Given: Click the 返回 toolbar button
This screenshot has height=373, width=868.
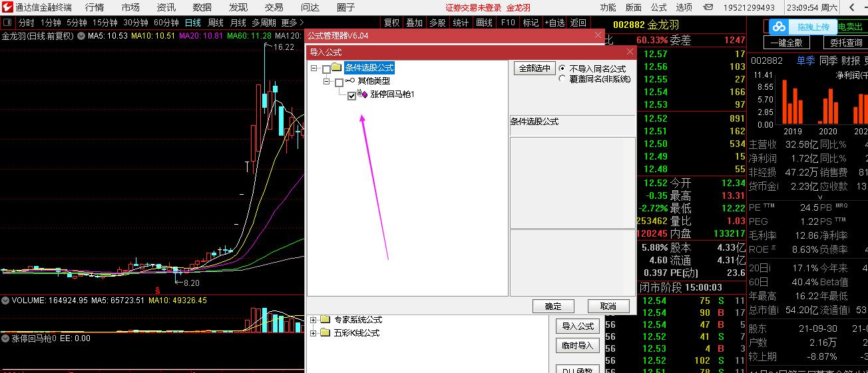Looking at the screenshot, I should click(x=578, y=23).
